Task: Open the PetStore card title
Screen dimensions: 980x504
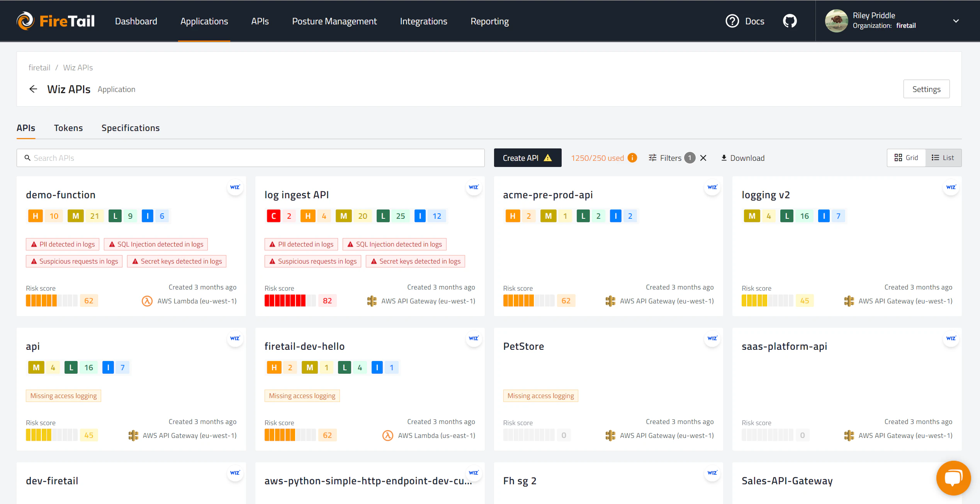Action: tap(523, 346)
